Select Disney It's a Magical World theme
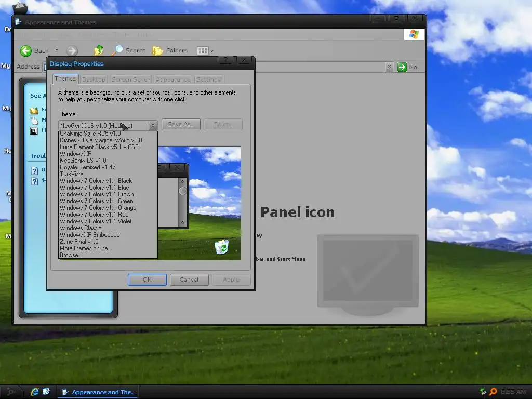The height and width of the screenshot is (399, 532). coord(108,140)
